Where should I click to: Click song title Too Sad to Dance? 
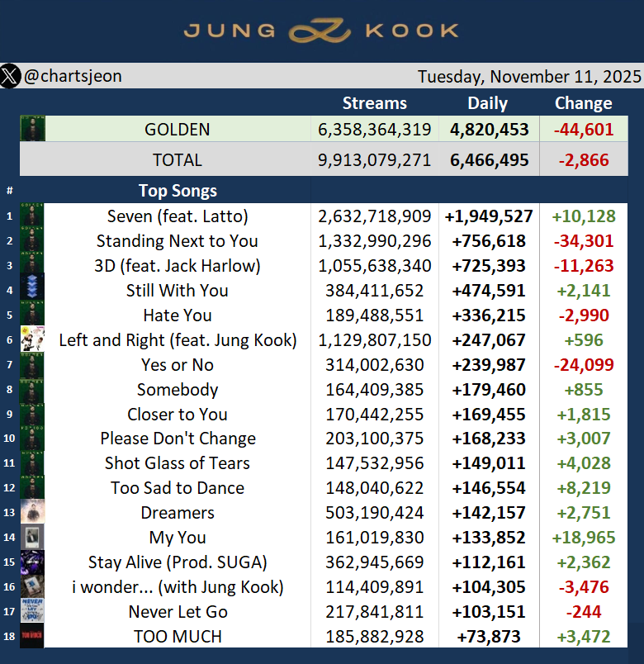pos(178,488)
